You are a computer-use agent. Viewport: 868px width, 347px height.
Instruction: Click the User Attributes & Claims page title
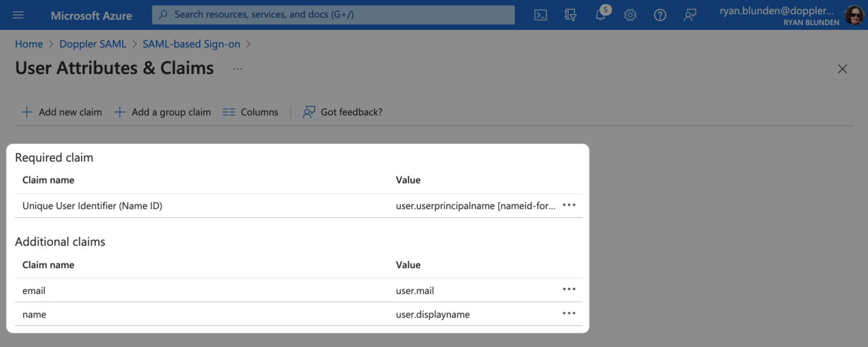[114, 68]
